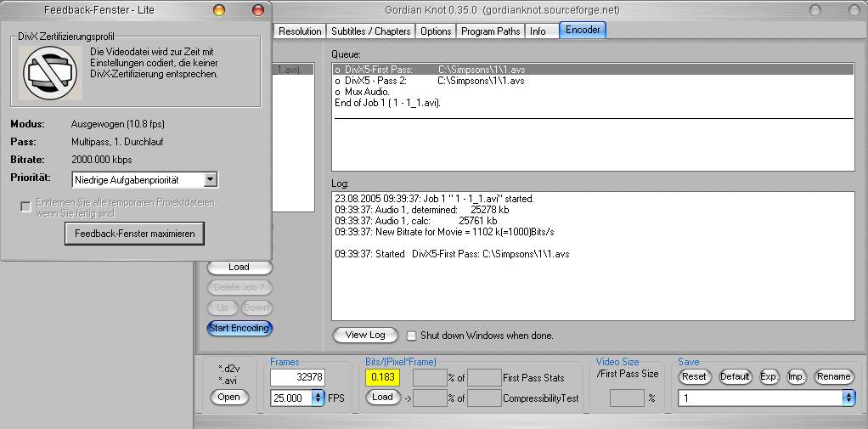868x429 pixels.
Task: Click the Up button
Action: 223,308
